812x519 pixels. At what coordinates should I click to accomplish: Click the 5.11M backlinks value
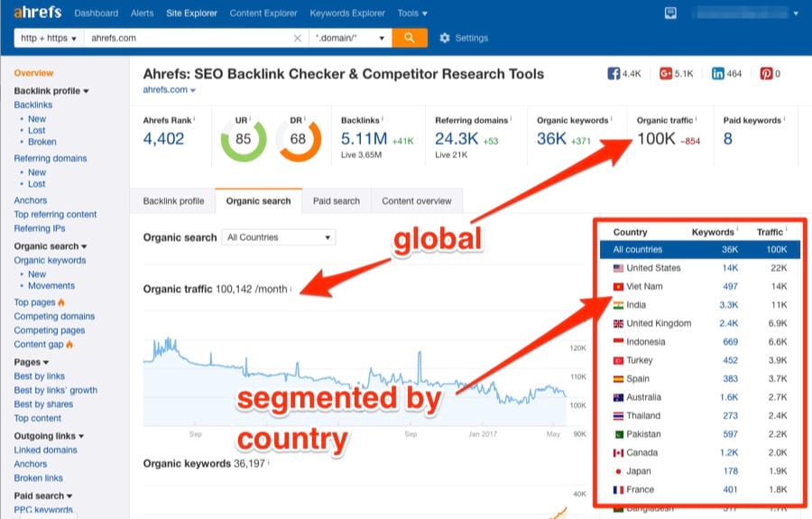click(x=364, y=139)
